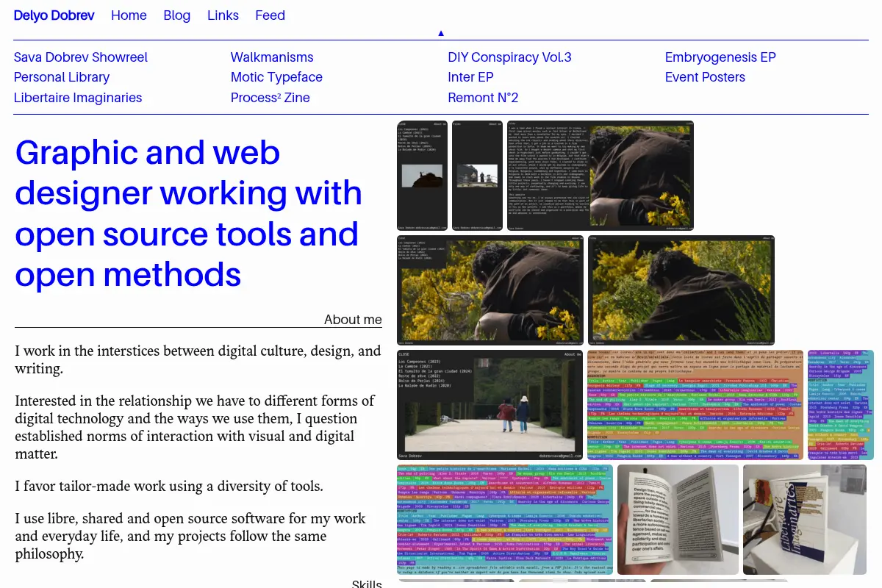Open the Process² Zine project

(x=270, y=98)
